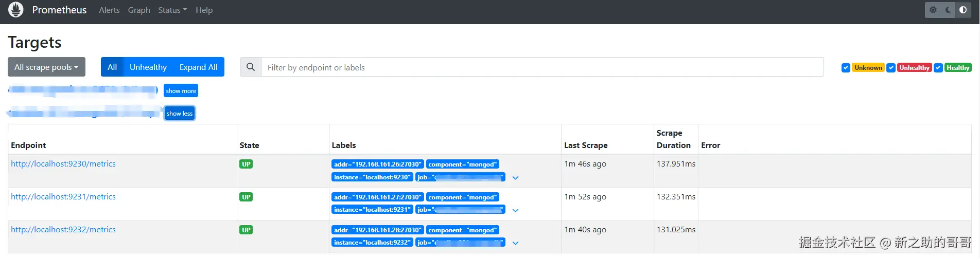Viewport: 980px width, 258px height.
Task: Open http://localhost:9230/metrics link
Action: tap(63, 163)
